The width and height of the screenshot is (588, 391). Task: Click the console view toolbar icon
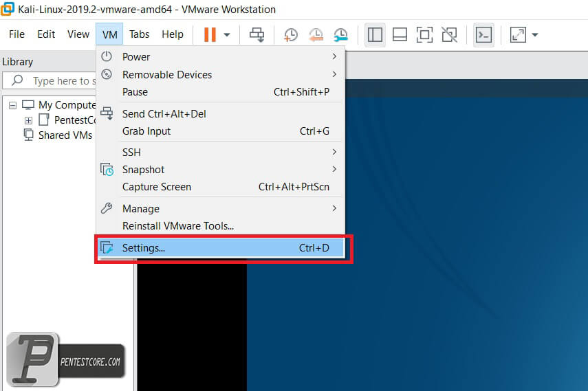(x=483, y=35)
